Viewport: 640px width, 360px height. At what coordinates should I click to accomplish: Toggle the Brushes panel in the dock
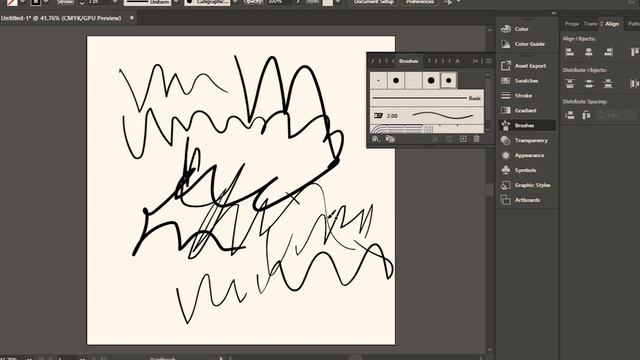(527, 125)
